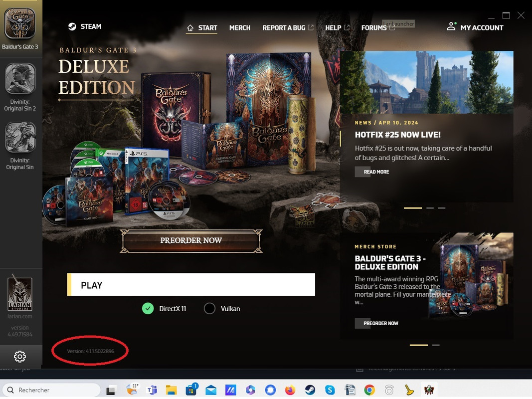Open Task View from taskbar

(x=110, y=391)
